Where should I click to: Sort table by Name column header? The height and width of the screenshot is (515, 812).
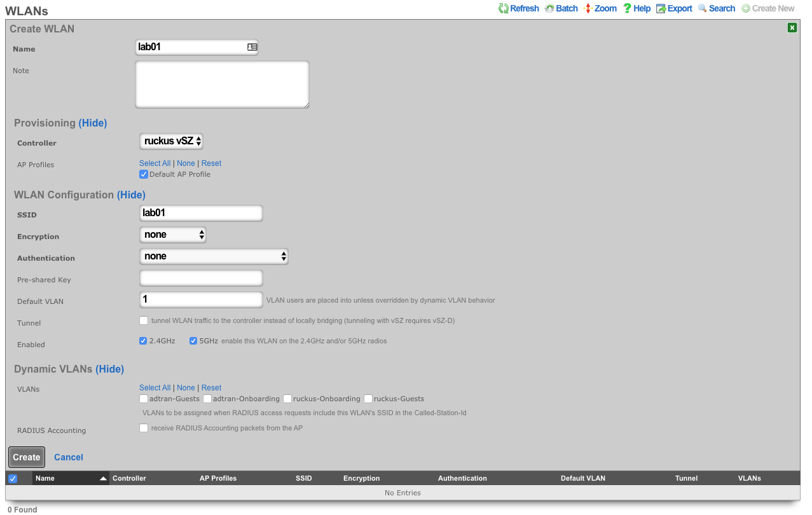click(x=45, y=478)
